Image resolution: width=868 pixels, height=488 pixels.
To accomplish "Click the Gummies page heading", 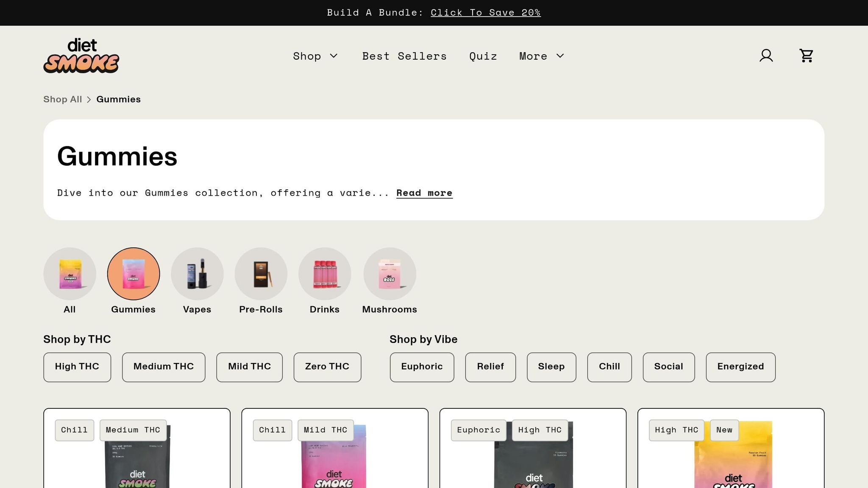I will click(x=117, y=156).
